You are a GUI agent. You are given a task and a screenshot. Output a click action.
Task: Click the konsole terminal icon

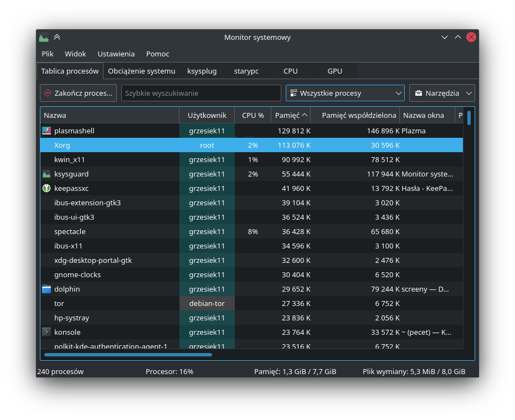pyautogui.click(x=47, y=333)
